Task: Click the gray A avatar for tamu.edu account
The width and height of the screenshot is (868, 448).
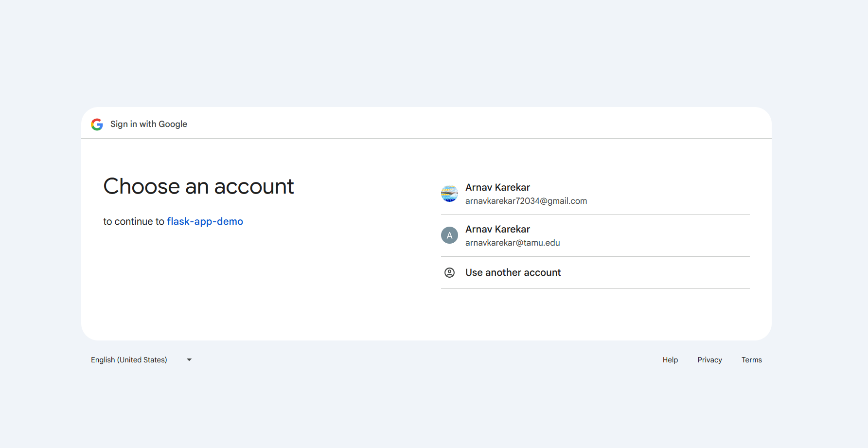Action: point(449,235)
